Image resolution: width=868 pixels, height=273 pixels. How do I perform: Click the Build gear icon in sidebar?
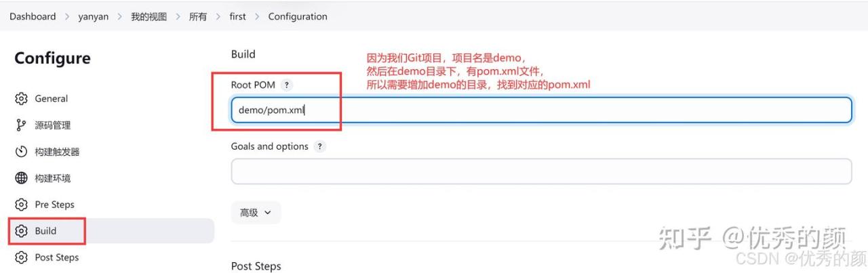point(21,231)
